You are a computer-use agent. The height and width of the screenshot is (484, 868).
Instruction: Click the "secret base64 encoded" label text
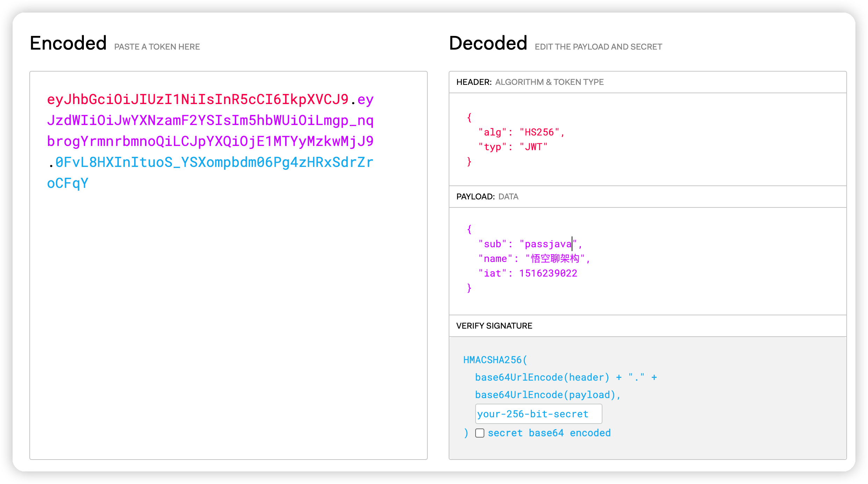[549, 433]
